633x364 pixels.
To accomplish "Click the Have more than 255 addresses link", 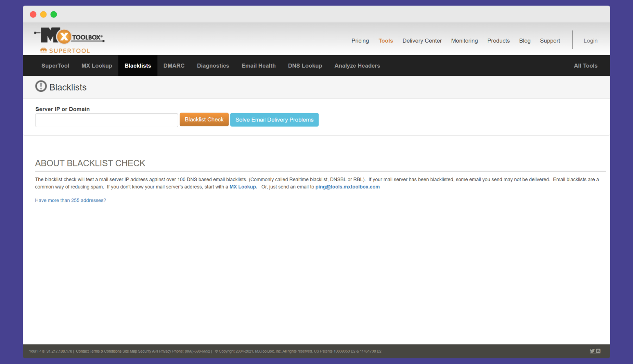I will pos(70,200).
